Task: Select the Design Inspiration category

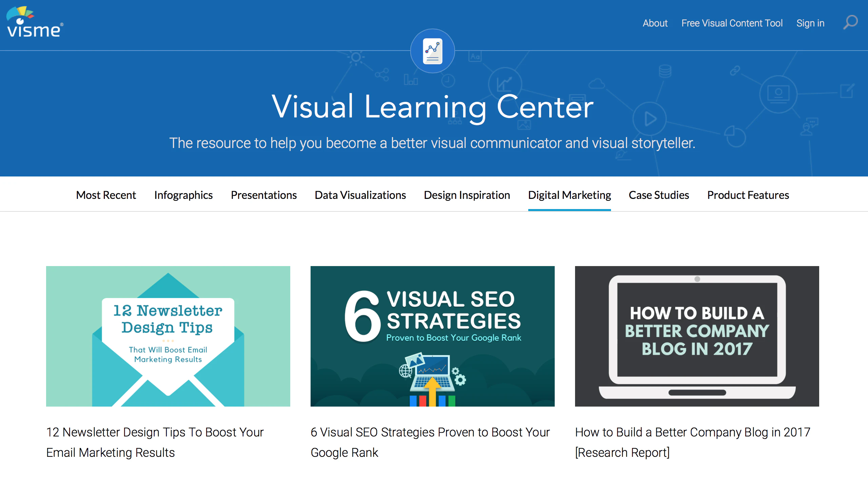Action: click(467, 195)
